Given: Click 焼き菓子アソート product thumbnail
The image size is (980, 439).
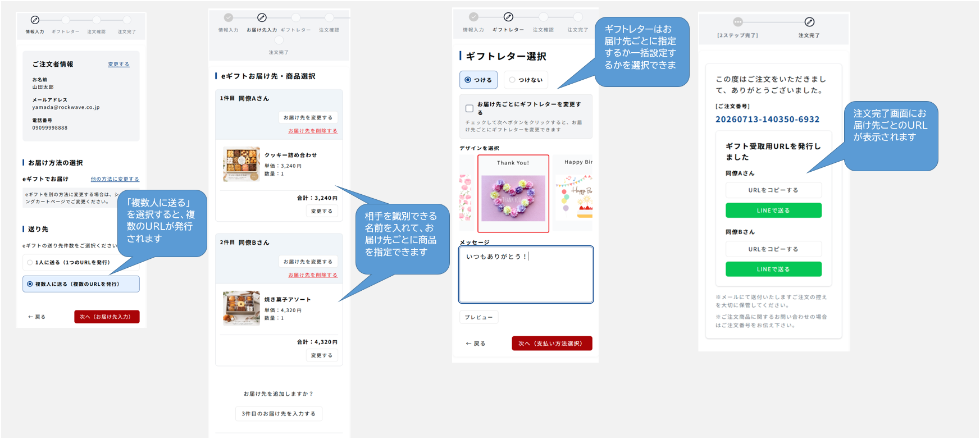Looking at the screenshot, I should click(241, 308).
